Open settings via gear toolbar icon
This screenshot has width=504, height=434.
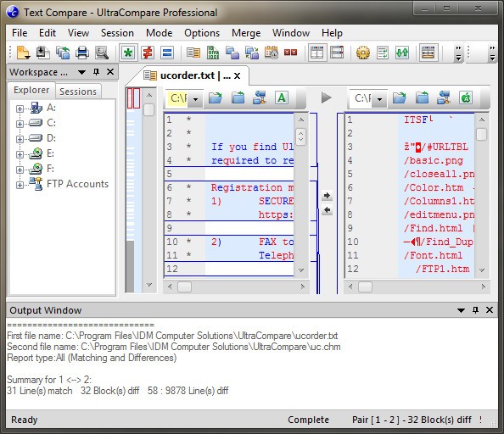[x=363, y=53]
